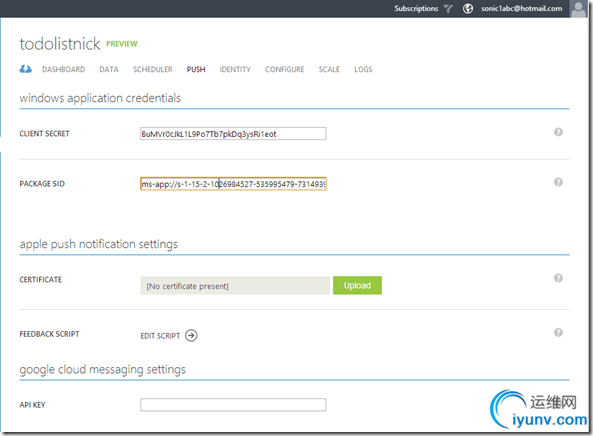View the LOGS tab
This screenshot has height=436, width=593.
click(x=363, y=70)
